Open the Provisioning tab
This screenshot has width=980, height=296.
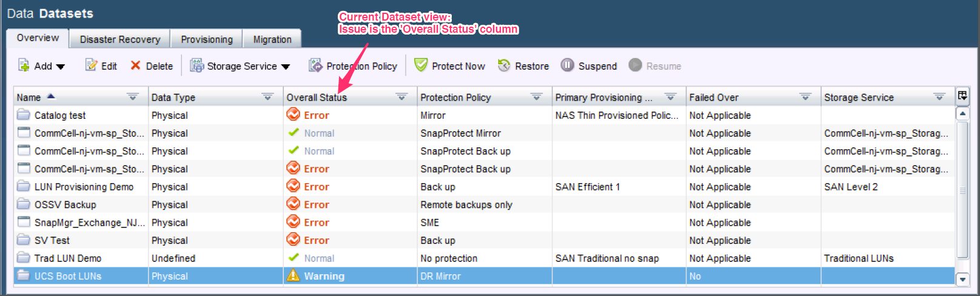[x=207, y=39]
